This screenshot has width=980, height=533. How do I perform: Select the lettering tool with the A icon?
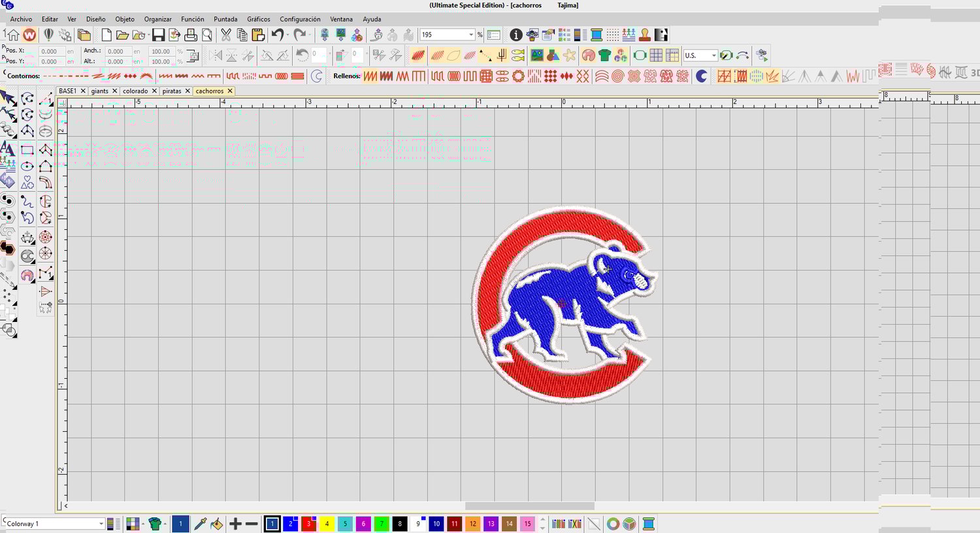click(7, 148)
